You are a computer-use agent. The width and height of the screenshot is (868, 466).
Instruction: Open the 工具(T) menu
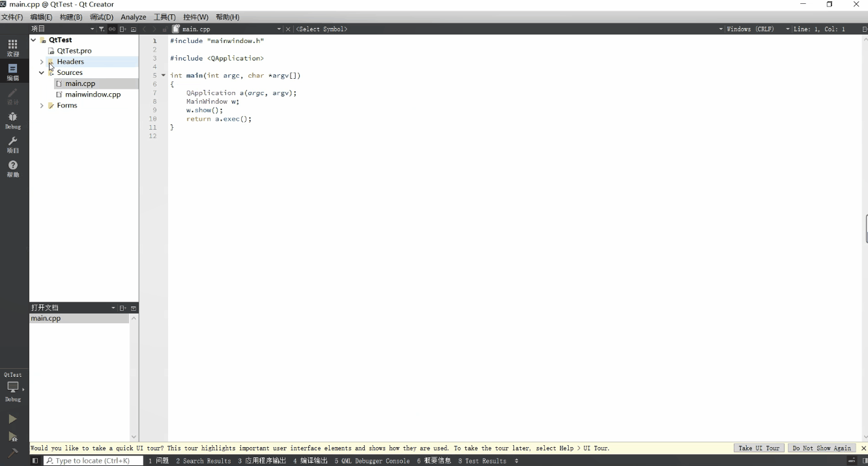click(x=165, y=17)
